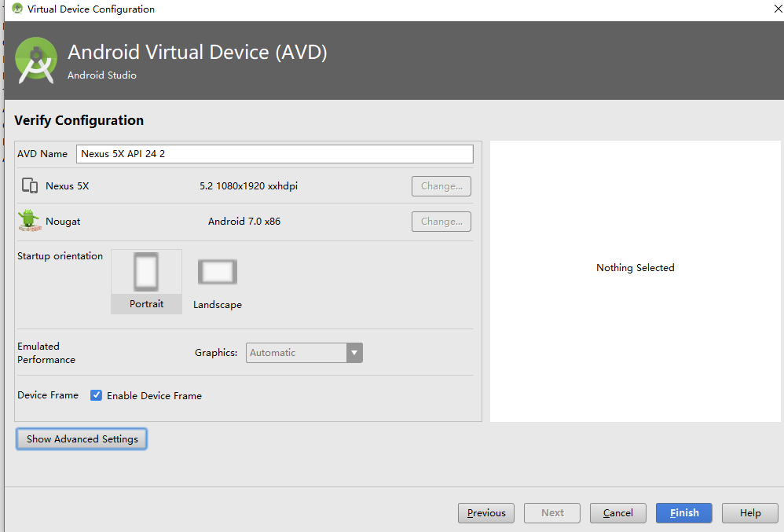The width and height of the screenshot is (784, 532).
Task: Click the Nougat Android figure icon
Action: point(30,221)
